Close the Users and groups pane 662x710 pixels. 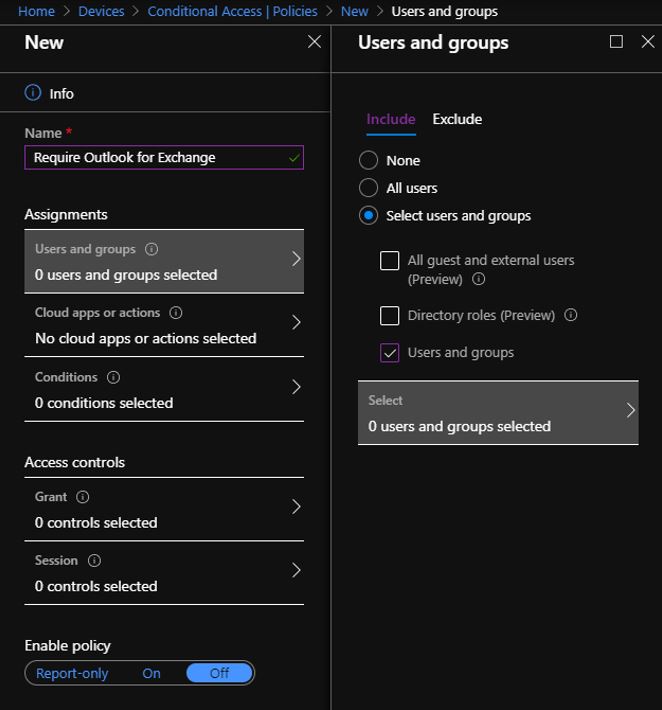648,42
